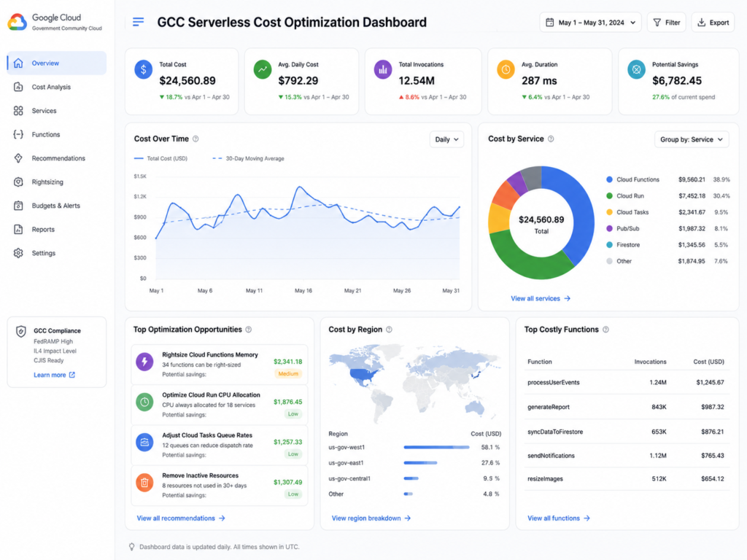Click the Cloud Functions blue legend swatch
This screenshot has height=560, width=747.
tap(609, 179)
